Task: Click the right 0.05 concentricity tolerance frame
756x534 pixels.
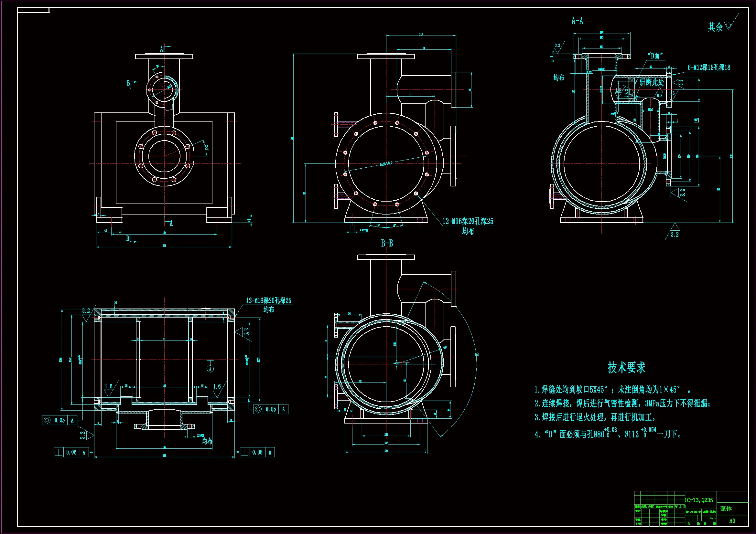Action: 271,409
